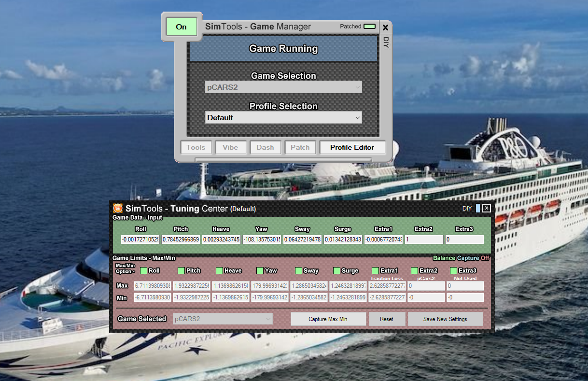Click the Surge game data input field
Screen dimensions: 588x381
(x=343, y=240)
